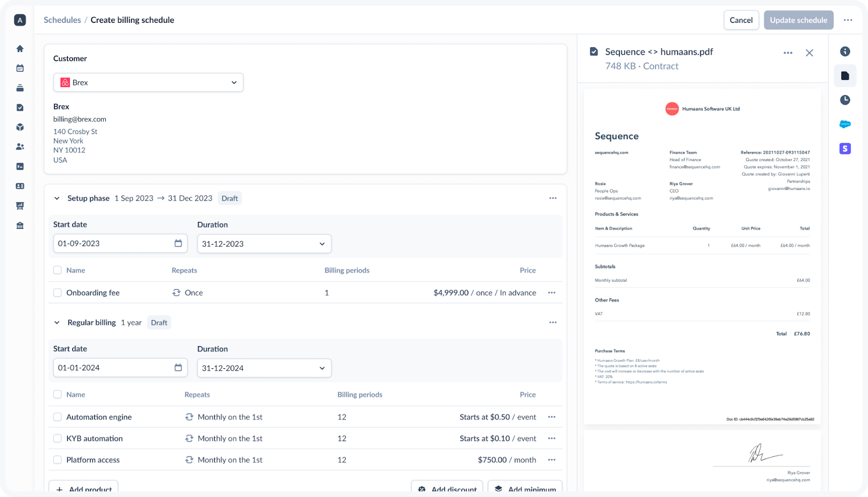Click the '$4,999.00 / once / In advance' price
The width and height of the screenshot is (868, 497).
tap(485, 292)
